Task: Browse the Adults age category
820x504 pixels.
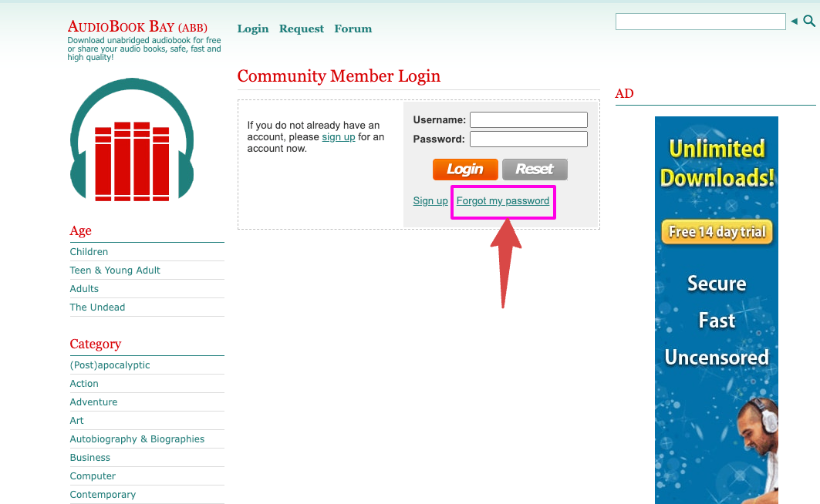Action: (84, 289)
